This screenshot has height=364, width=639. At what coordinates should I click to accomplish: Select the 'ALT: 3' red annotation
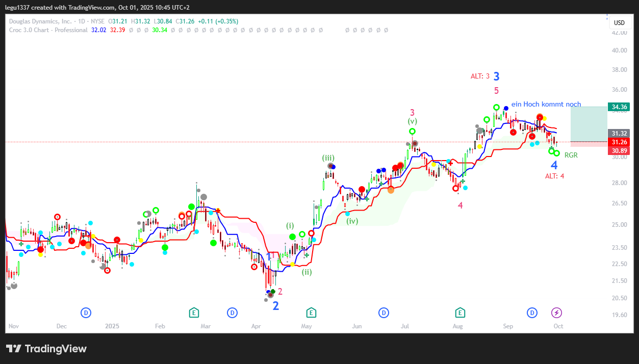(x=480, y=76)
